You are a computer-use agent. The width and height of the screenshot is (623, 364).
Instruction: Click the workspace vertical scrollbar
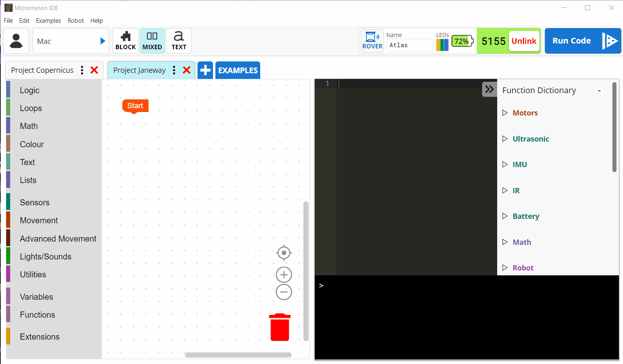point(306,270)
